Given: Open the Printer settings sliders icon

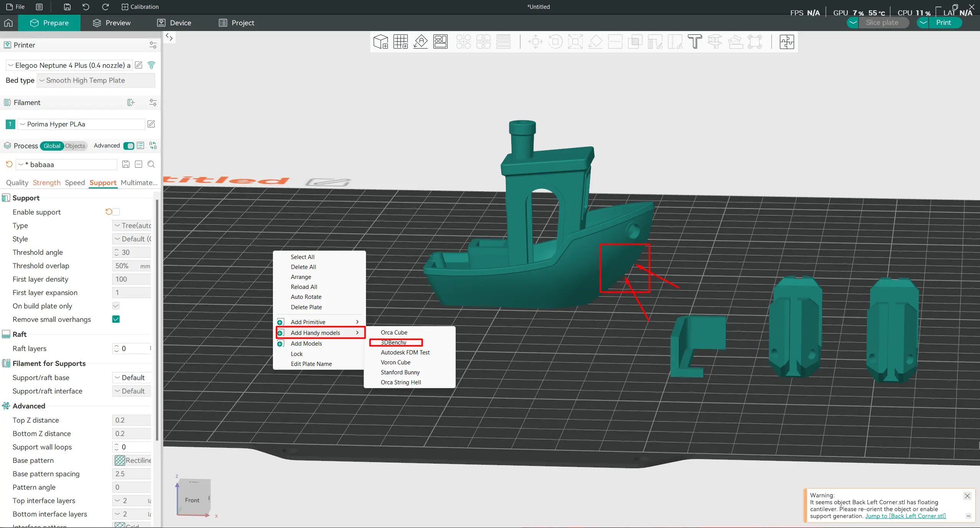Looking at the screenshot, I should click(153, 45).
